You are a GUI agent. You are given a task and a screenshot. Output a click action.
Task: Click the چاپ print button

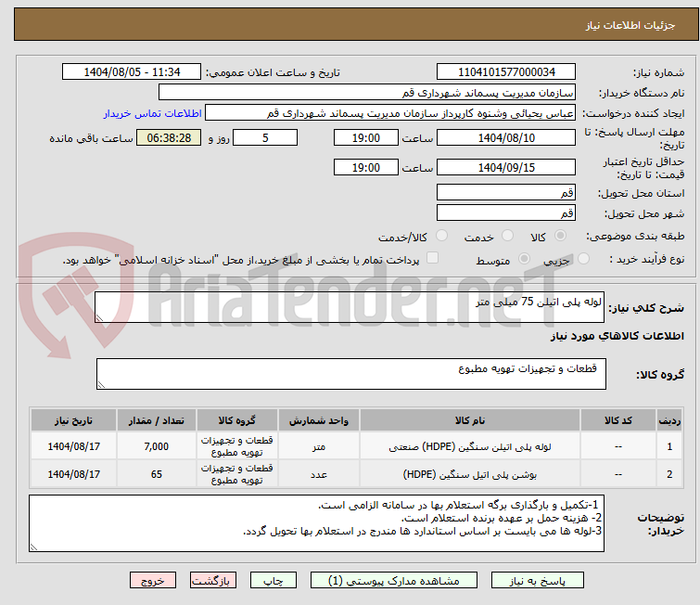pyautogui.click(x=274, y=581)
